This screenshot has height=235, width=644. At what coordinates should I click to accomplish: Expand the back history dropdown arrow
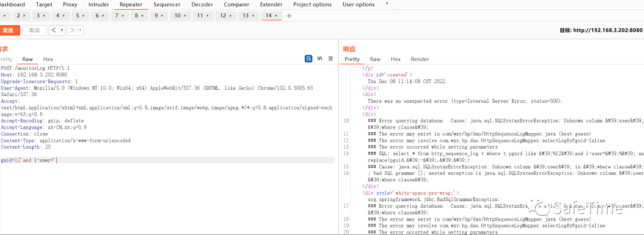point(62,30)
